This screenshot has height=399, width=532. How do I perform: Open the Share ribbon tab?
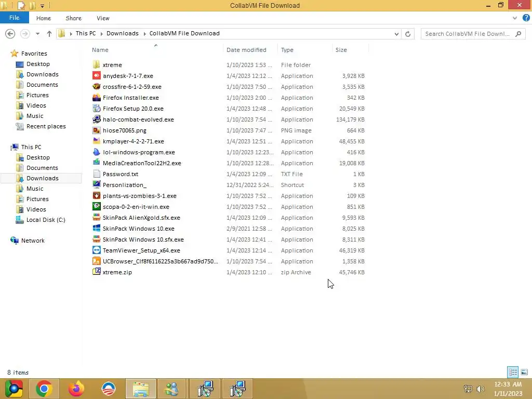(74, 18)
